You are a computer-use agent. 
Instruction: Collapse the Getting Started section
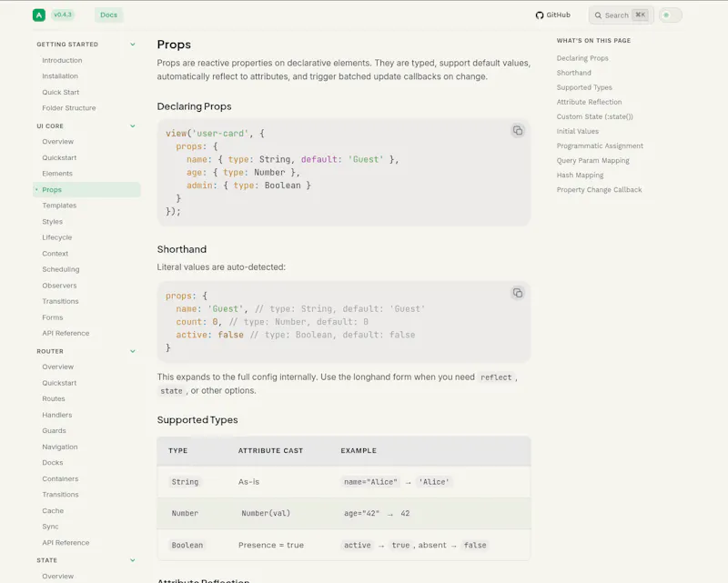(x=132, y=44)
